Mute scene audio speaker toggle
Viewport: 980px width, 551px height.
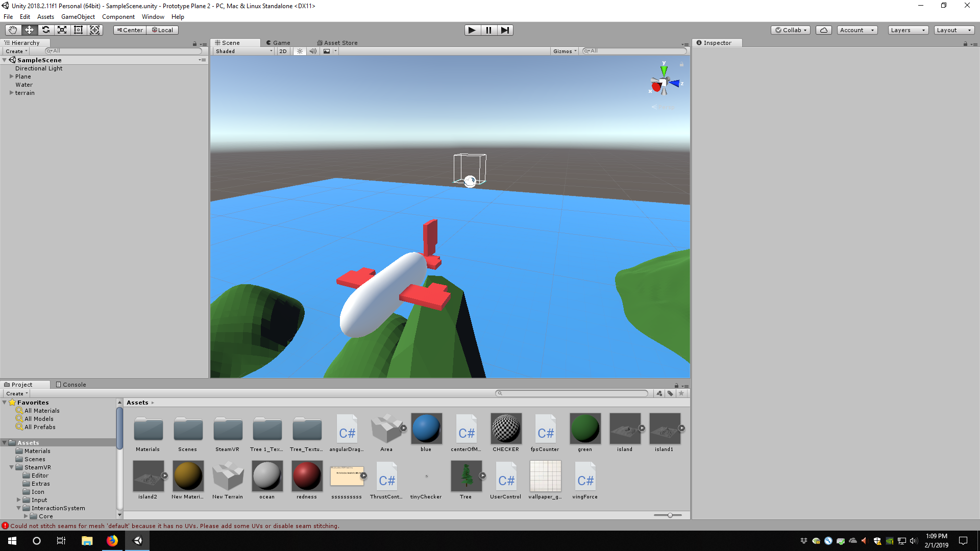[313, 51]
